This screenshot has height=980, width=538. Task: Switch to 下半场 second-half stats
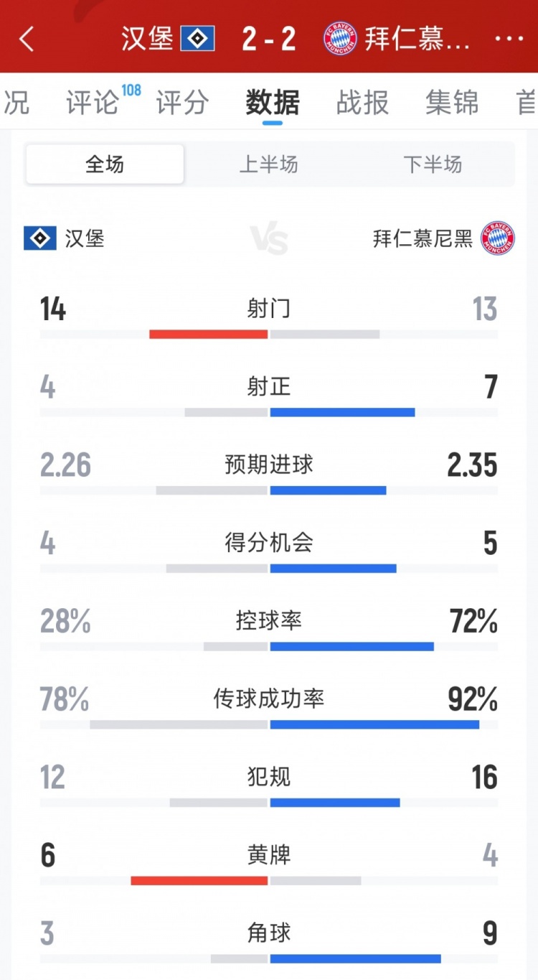(434, 164)
